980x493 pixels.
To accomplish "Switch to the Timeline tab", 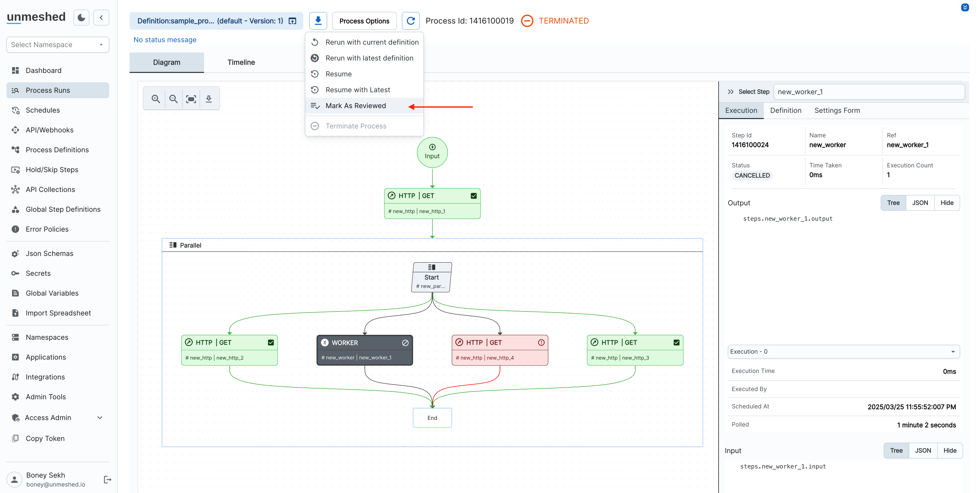I will click(x=241, y=62).
